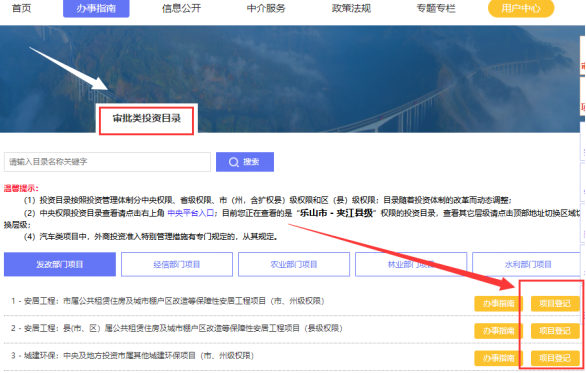
Task: Go to 中介服务 in the nav bar
Action: 266,8
